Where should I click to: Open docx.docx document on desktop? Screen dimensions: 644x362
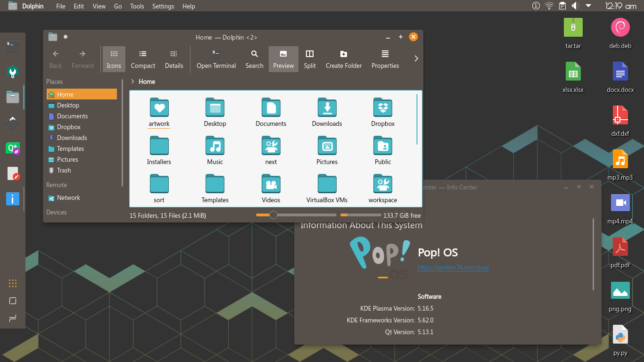[620, 77]
